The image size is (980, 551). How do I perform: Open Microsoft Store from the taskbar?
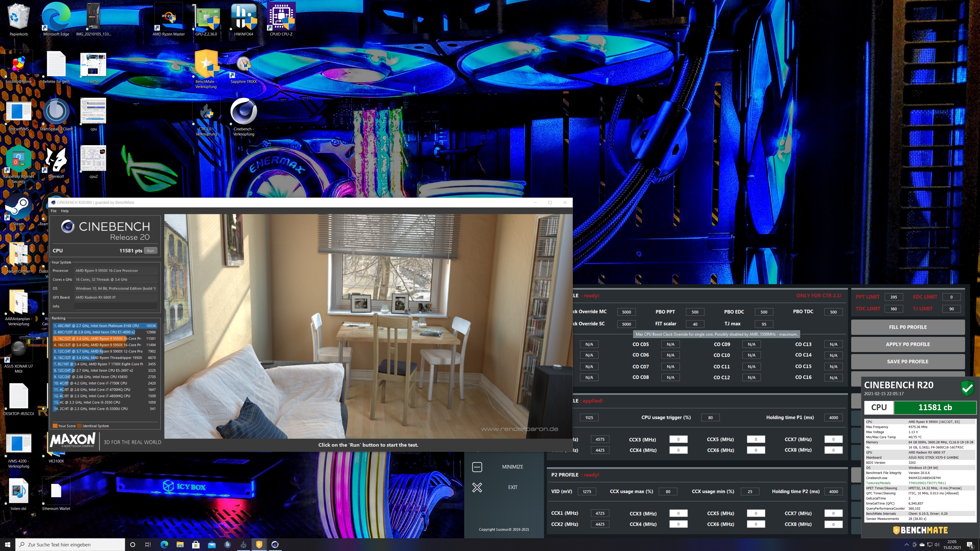pyautogui.click(x=196, y=545)
